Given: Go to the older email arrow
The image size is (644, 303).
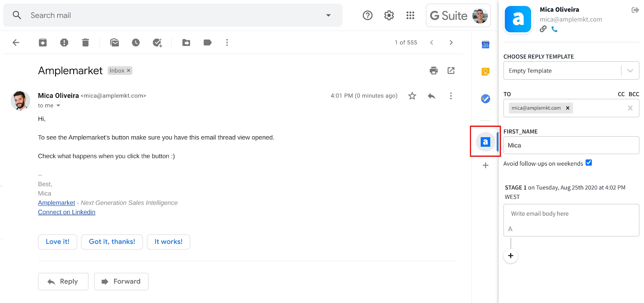Looking at the screenshot, I should pos(451,42).
